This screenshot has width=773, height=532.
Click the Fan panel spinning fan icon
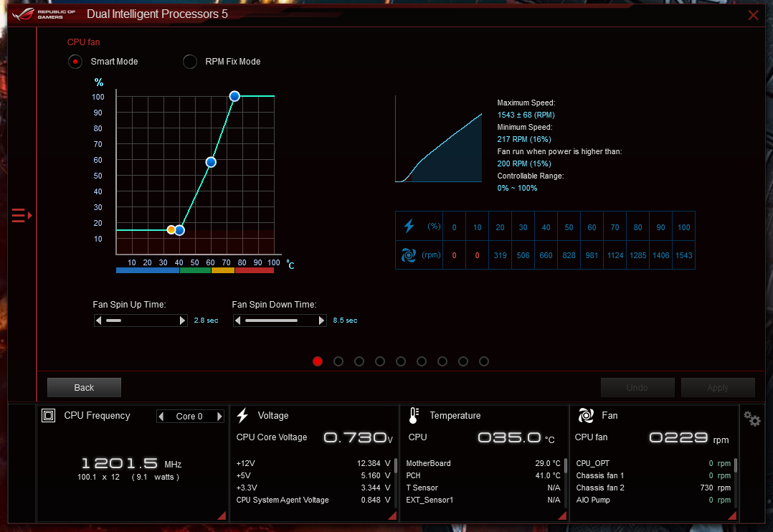tap(586, 416)
